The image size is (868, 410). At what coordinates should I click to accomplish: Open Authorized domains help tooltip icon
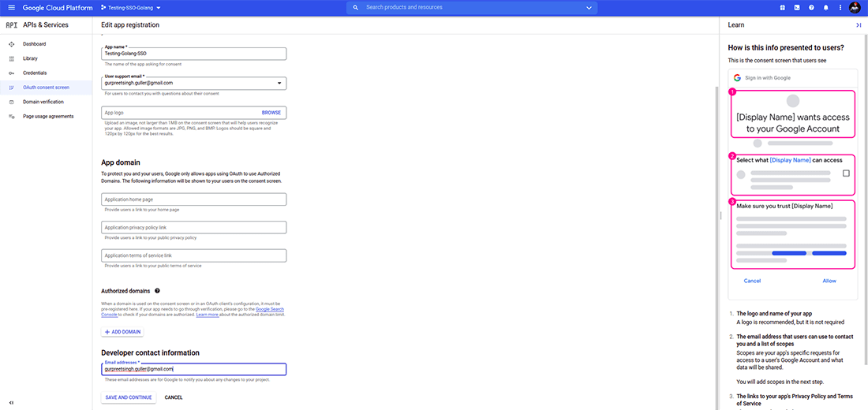click(x=157, y=290)
